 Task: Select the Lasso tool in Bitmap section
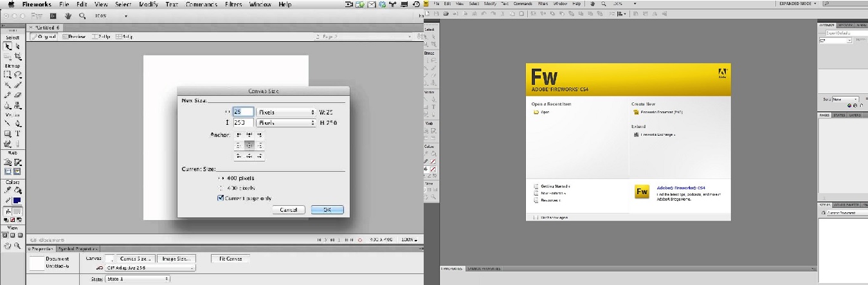(17, 75)
